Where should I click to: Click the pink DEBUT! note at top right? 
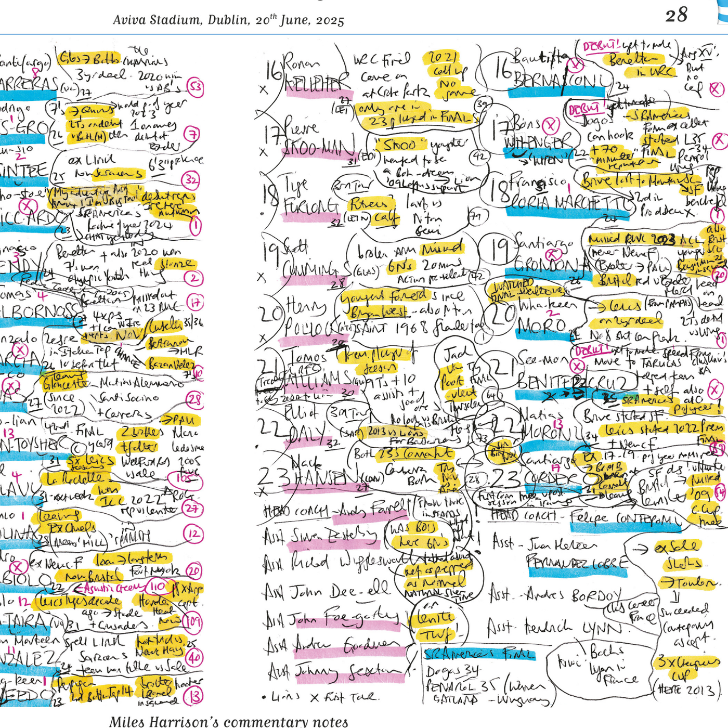pos(601,47)
